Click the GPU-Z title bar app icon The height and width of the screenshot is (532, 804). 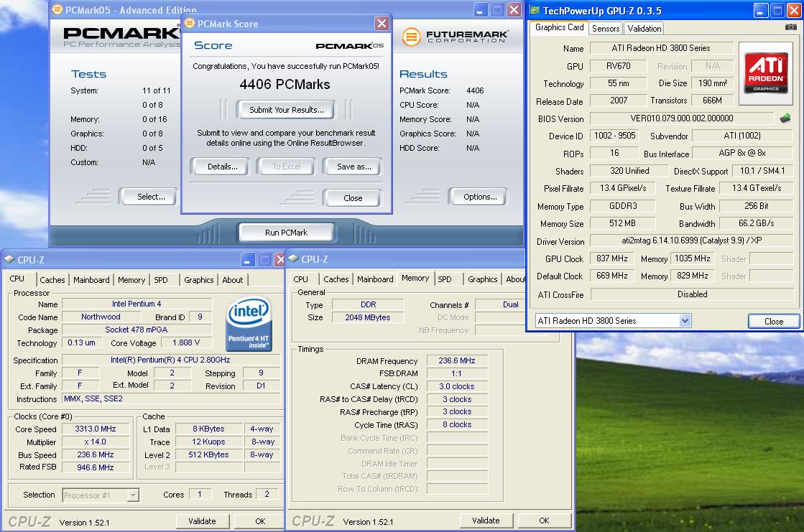tap(535, 10)
